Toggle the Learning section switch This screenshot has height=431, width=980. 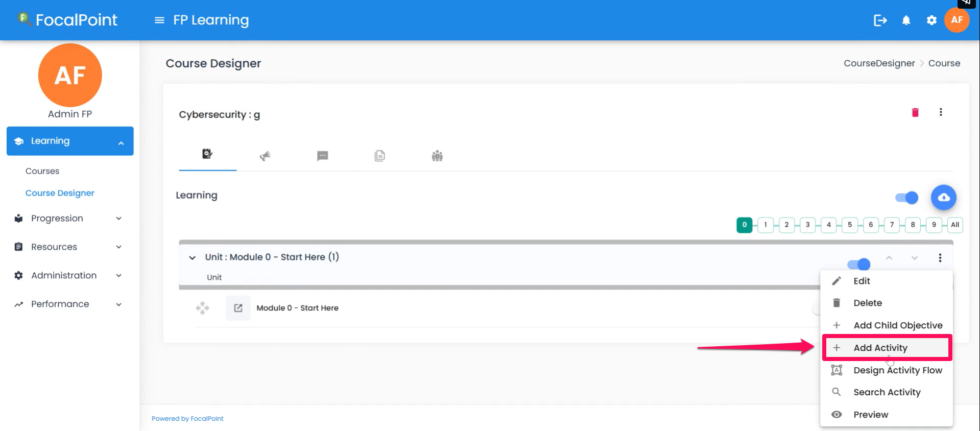point(906,198)
